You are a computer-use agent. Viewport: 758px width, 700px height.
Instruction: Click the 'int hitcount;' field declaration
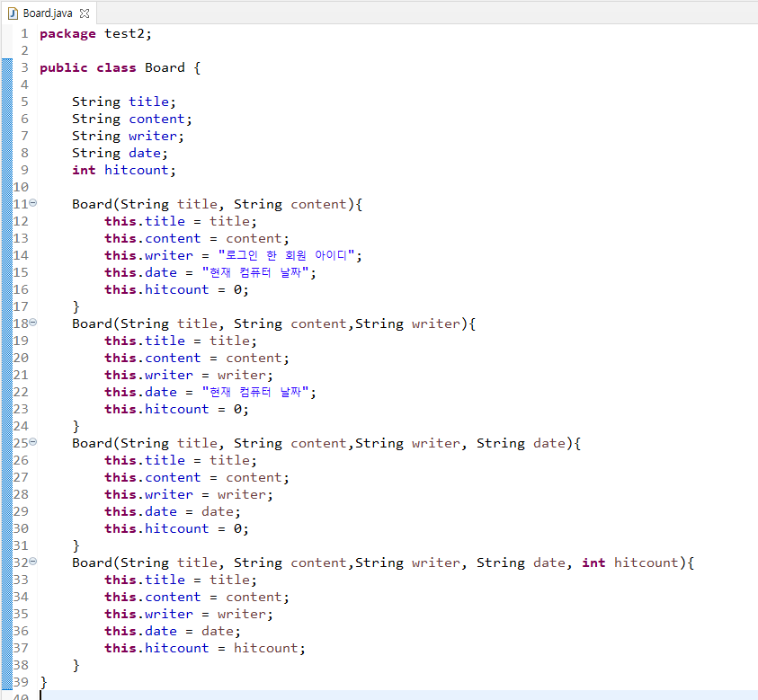pos(124,170)
